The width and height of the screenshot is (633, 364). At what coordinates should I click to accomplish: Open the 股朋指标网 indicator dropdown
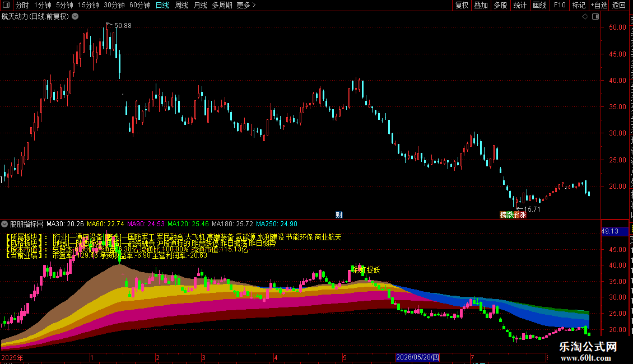click(4, 224)
